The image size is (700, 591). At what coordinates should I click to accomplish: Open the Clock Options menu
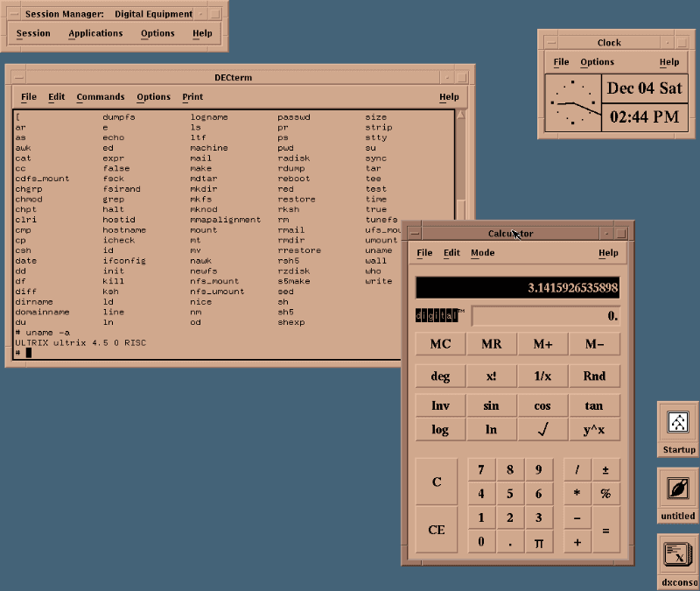point(597,62)
